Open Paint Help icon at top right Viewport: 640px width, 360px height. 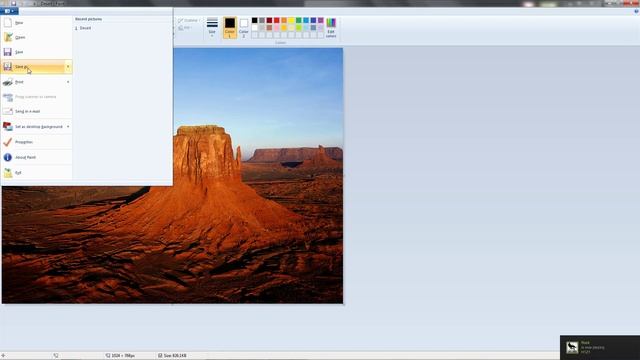(x=636, y=11)
